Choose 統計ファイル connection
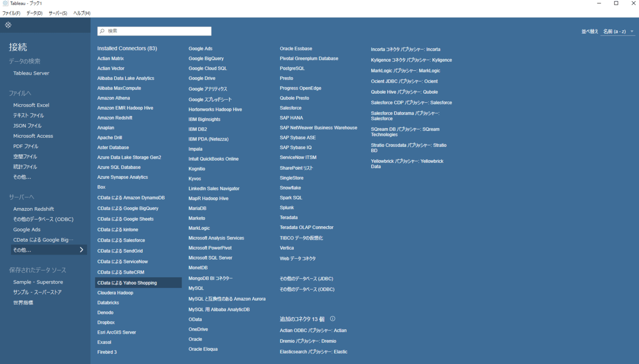639x364 pixels. point(25,167)
